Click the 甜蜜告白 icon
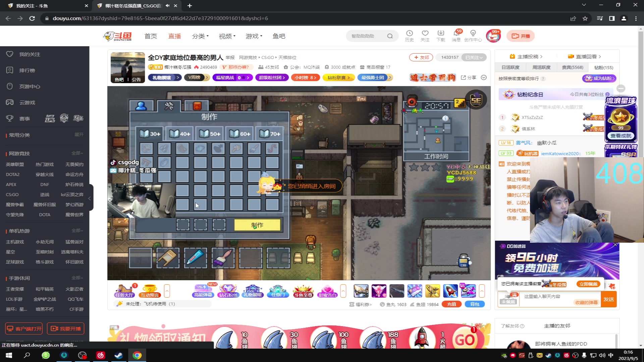This screenshot has height=362, width=644. click(x=327, y=291)
